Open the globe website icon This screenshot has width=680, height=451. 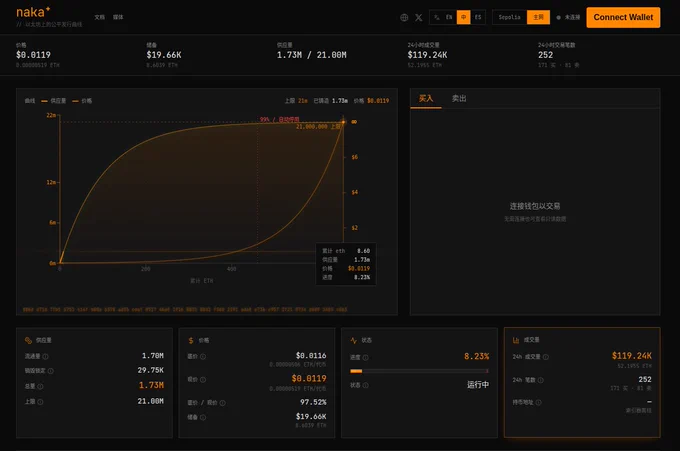(404, 17)
